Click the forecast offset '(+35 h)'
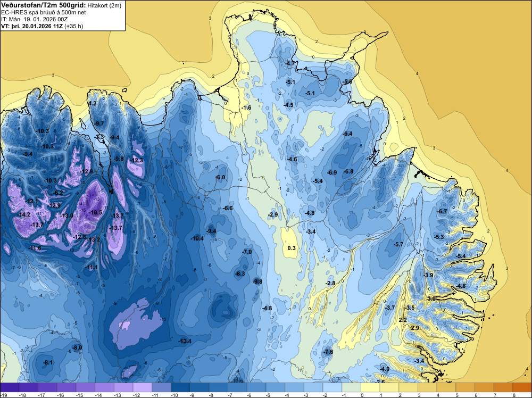532x398 pixels. pyautogui.click(x=73, y=26)
